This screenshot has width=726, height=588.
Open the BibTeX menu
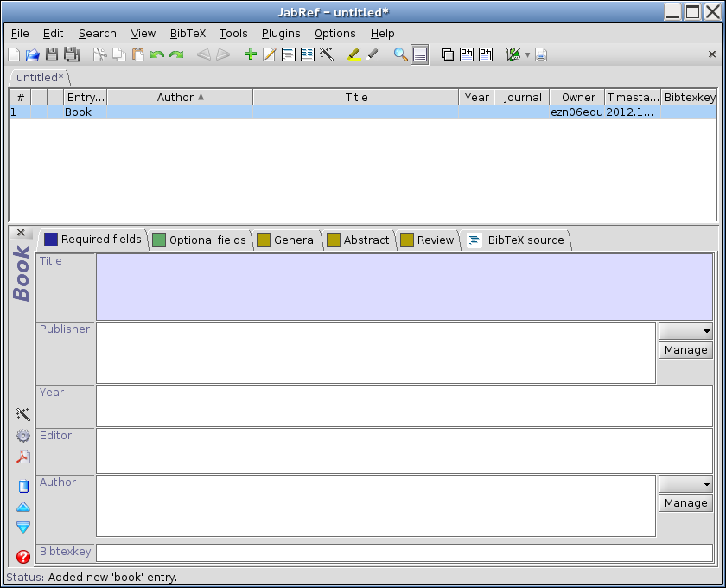click(188, 33)
